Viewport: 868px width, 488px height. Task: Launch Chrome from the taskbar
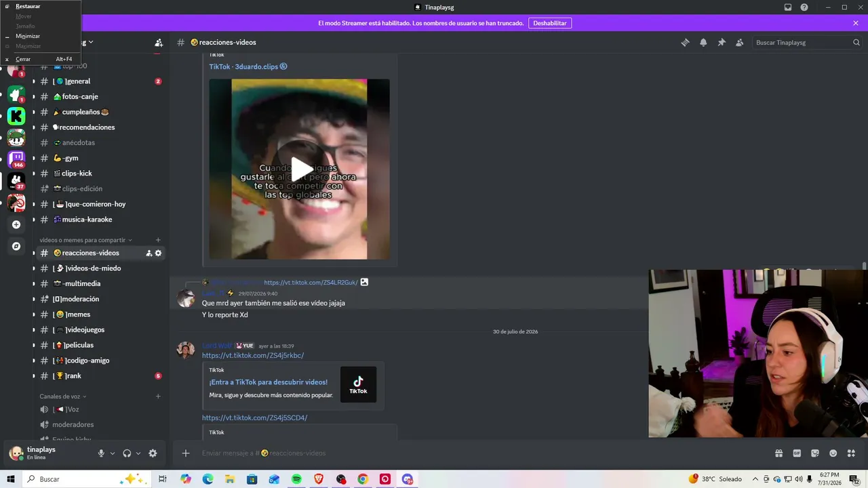(x=363, y=479)
